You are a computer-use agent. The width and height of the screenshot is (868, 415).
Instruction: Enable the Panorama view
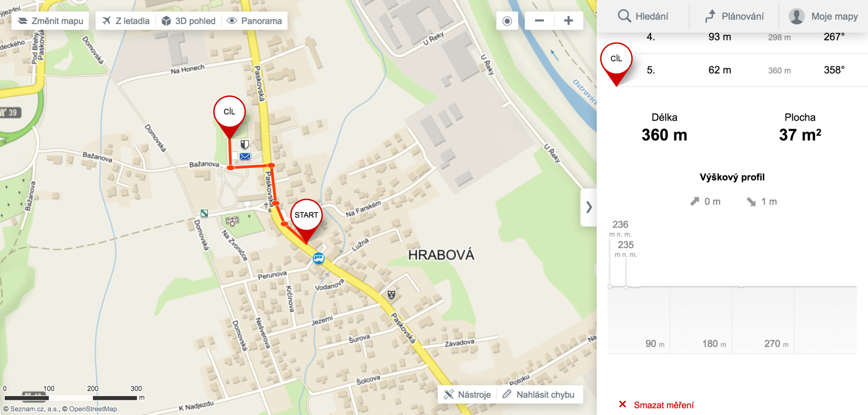click(x=255, y=21)
